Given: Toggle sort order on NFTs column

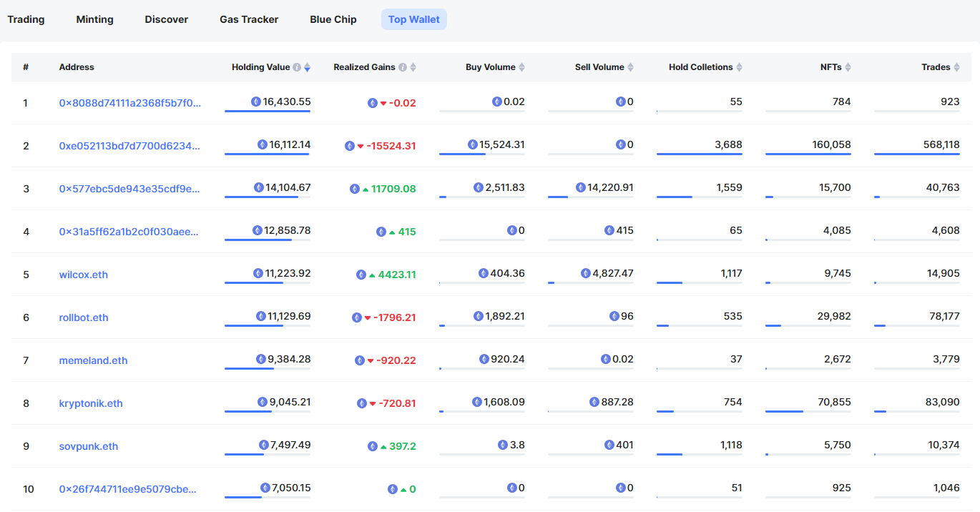Looking at the screenshot, I should click(848, 67).
